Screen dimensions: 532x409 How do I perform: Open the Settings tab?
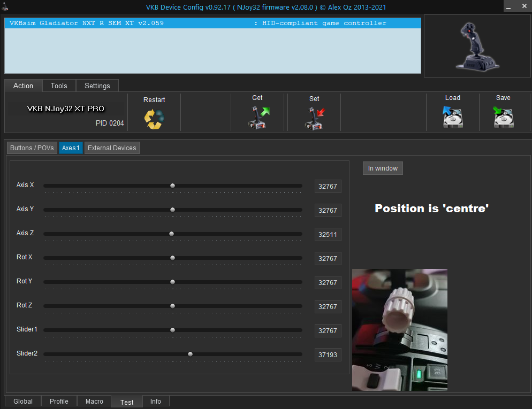tap(97, 86)
